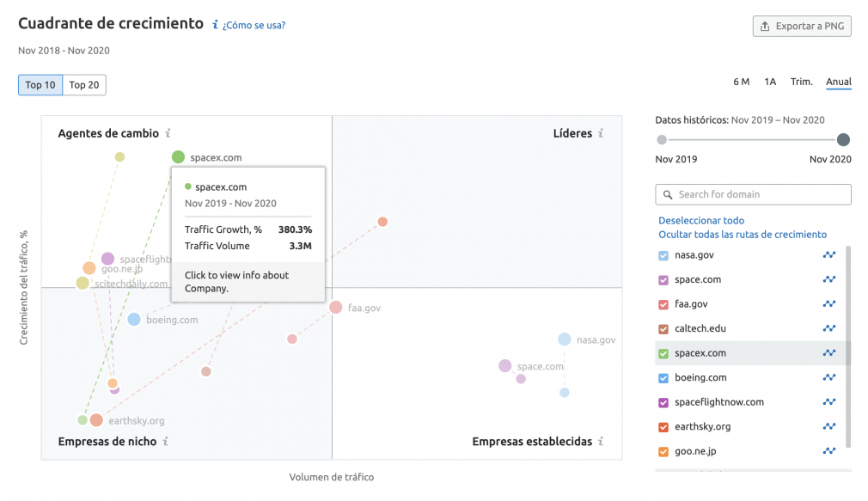The width and height of the screenshot is (868, 501).
Task: Click the spaceflightnow bubble on chart
Action: point(108,259)
